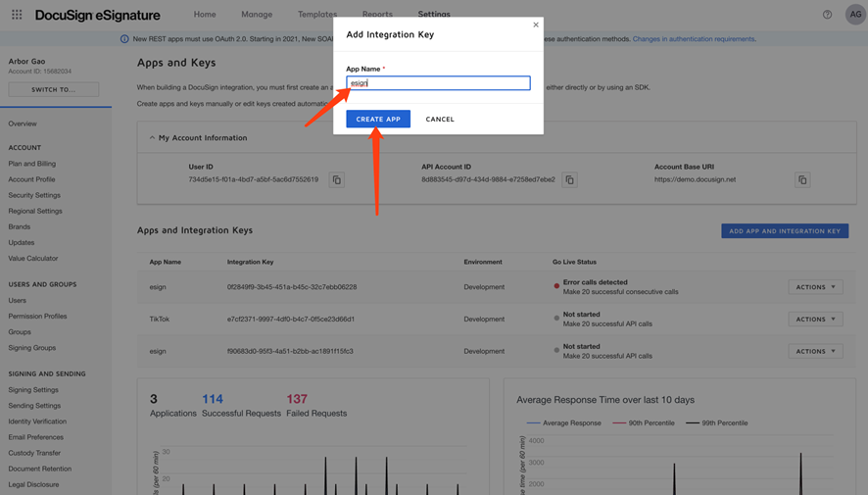Open Users in the sidebar
Image resolution: width=868 pixels, height=495 pixels.
(x=18, y=301)
